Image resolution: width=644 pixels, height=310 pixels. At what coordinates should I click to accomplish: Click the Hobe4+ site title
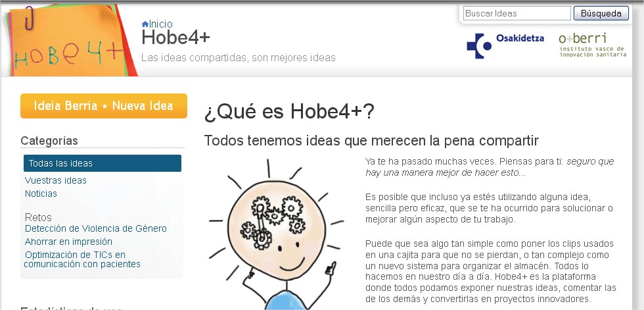[x=175, y=38]
